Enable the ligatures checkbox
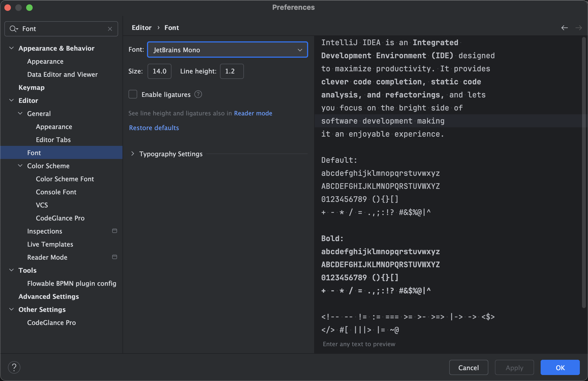The height and width of the screenshot is (381, 588). coord(133,94)
